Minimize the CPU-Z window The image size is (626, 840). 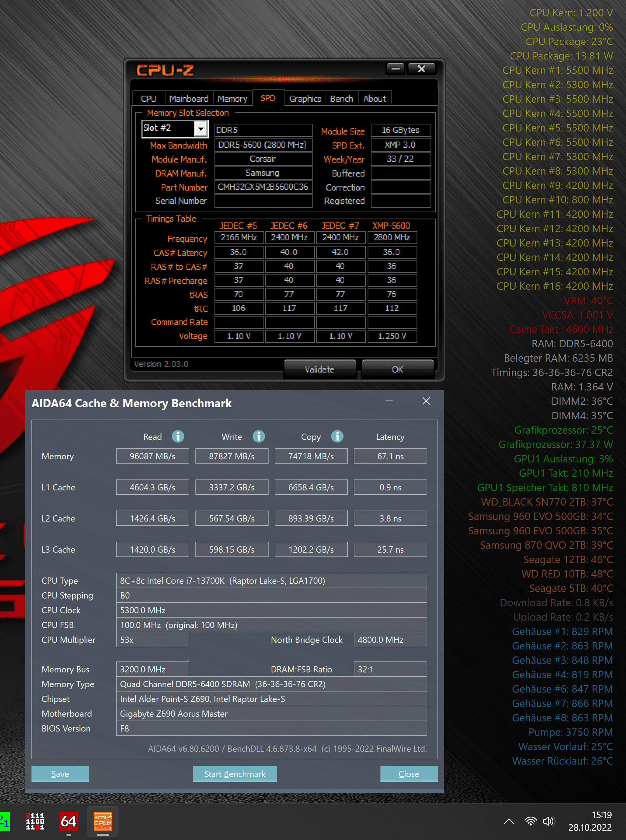click(396, 69)
